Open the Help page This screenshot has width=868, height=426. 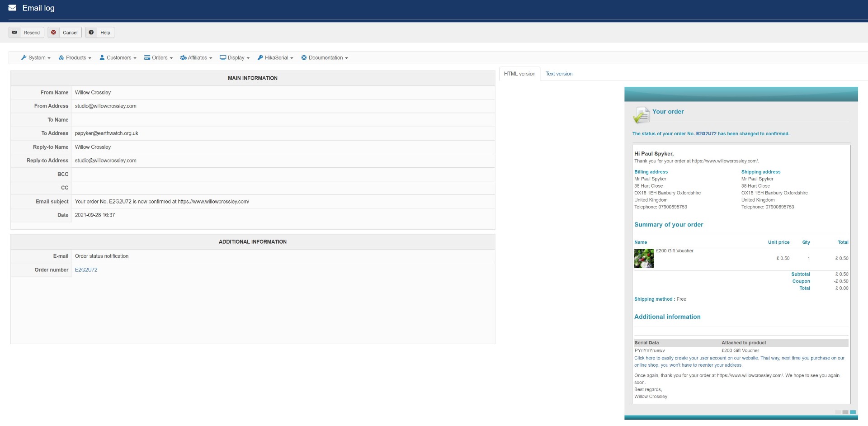pyautogui.click(x=100, y=33)
